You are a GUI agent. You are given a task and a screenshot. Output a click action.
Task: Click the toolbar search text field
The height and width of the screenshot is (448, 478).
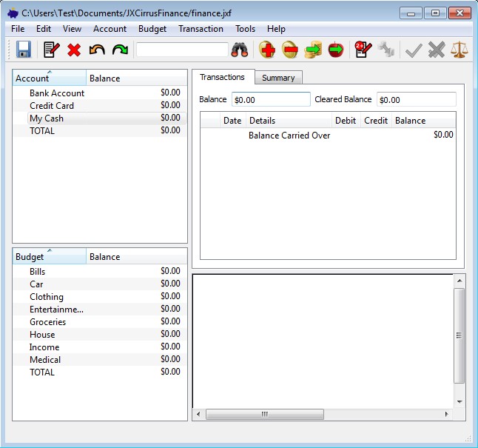pos(182,50)
